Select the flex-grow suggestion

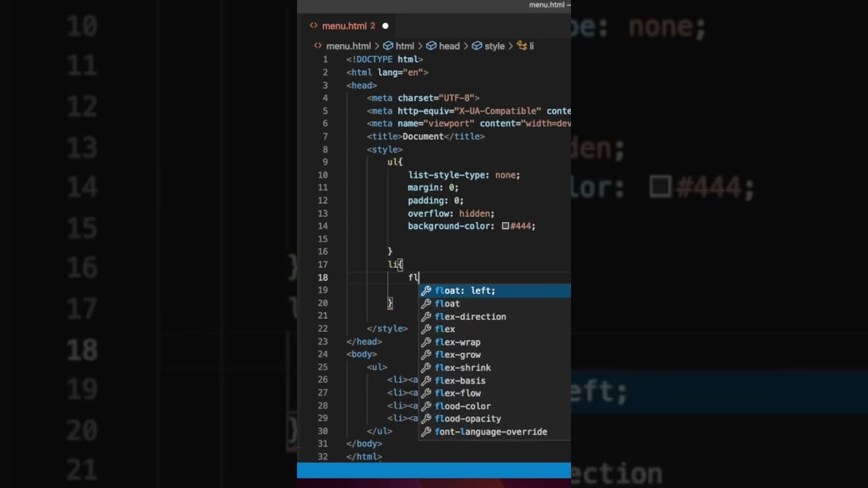coord(494,354)
